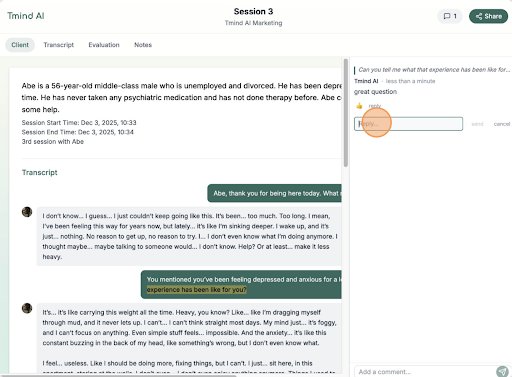Click the highlighted text 'experience has been like for you?'

[x=197, y=290]
